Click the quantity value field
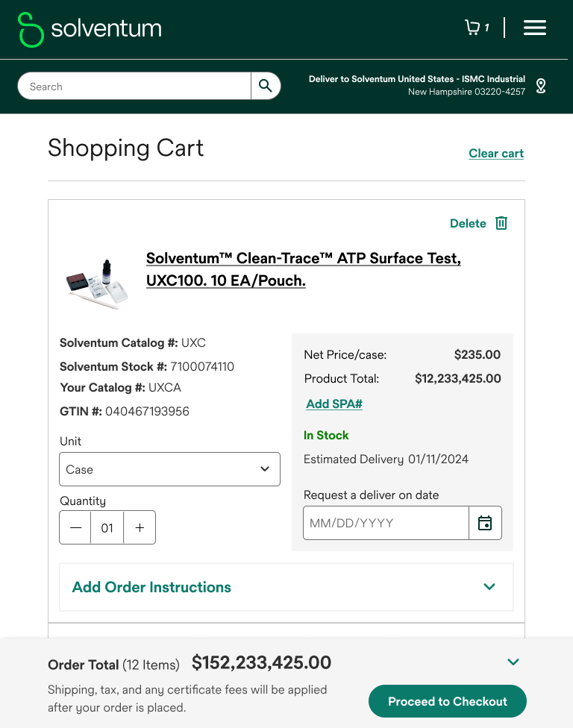This screenshot has width=573, height=728. coord(107,528)
